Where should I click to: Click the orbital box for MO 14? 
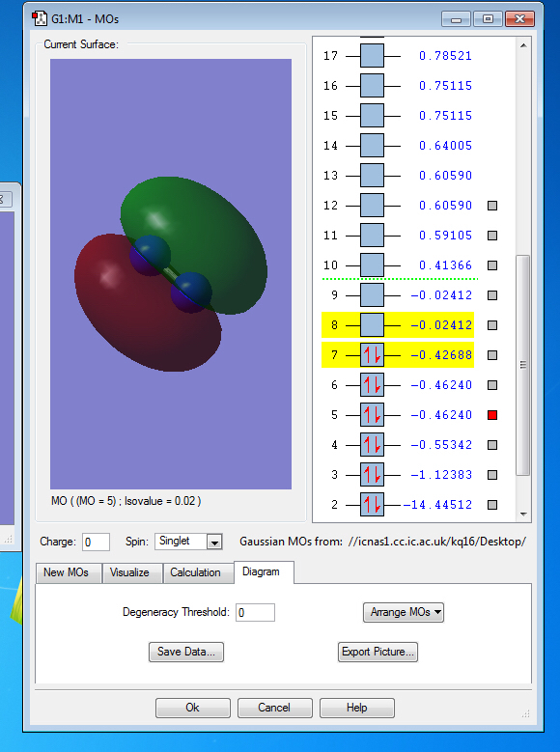[372, 146]
